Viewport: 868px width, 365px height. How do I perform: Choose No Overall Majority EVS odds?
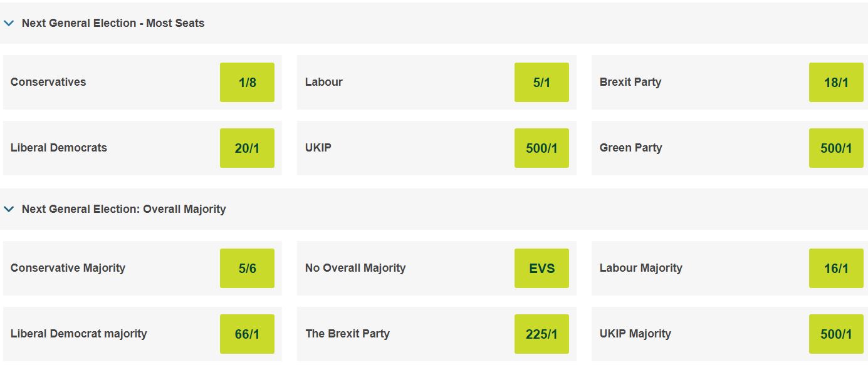tap(541, 268)
